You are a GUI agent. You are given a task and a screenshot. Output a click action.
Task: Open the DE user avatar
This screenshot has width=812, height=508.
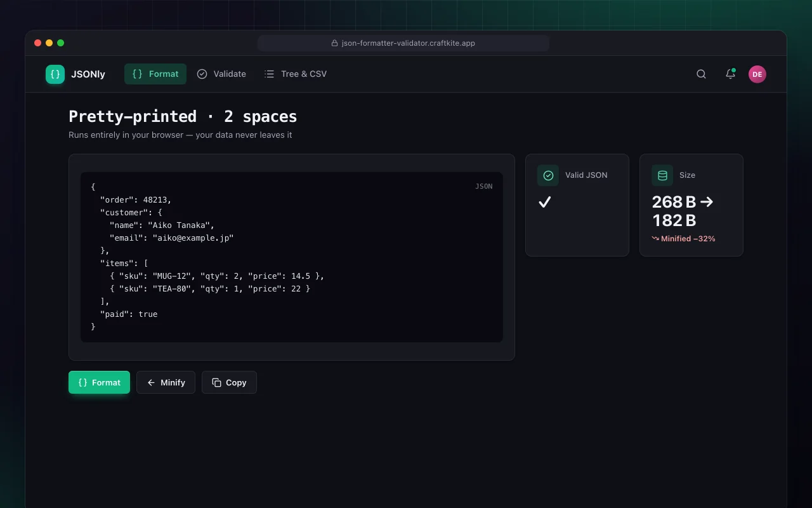click(757, 74)
